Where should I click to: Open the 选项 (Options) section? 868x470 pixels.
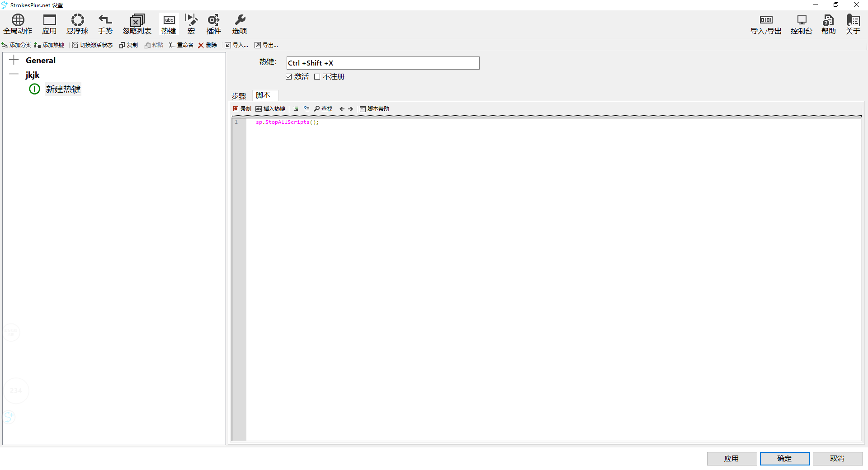point(240,24)
